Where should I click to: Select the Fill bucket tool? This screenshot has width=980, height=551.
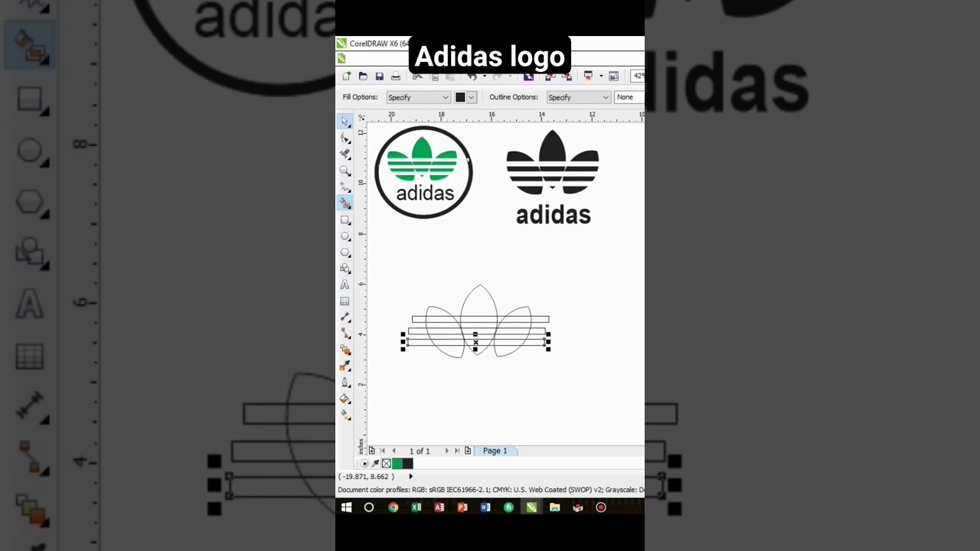click(345, 399)
